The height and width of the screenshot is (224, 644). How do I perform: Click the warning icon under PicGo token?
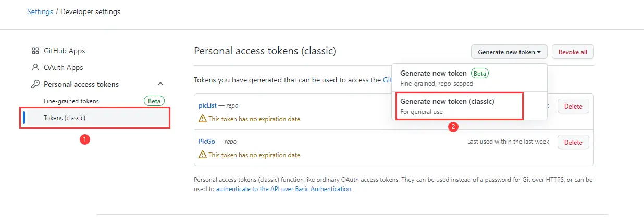(203, 155)
